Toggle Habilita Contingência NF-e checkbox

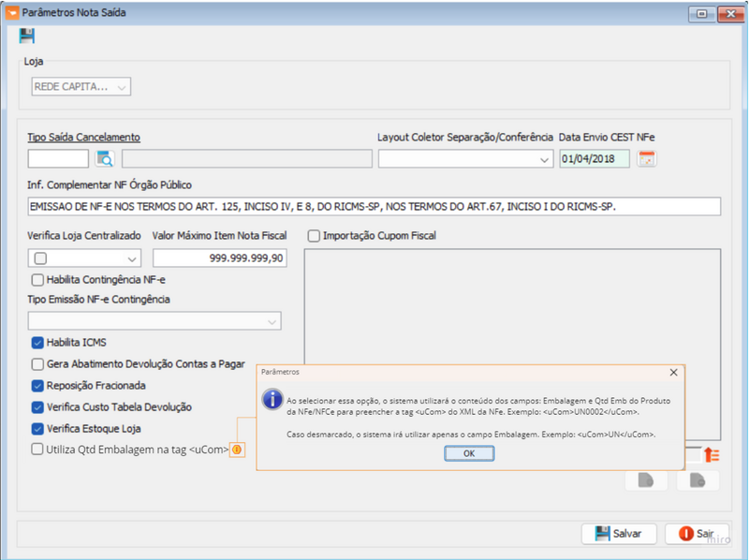point(38,279)
